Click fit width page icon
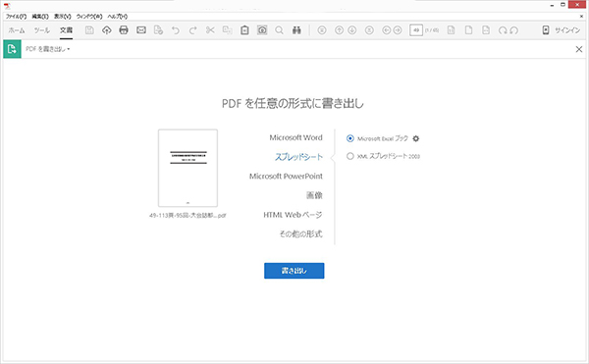Viewport: 589px width, 364px height. pyautogui.click(x=486, y=30)
